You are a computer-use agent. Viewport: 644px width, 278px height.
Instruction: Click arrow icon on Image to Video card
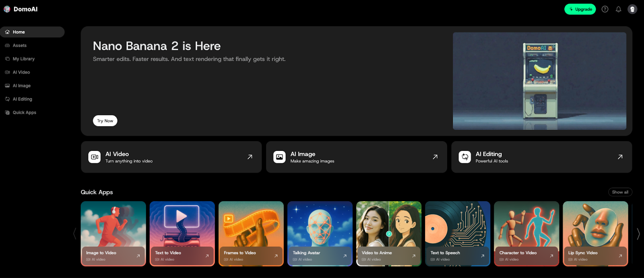click(x=138, y=256)
